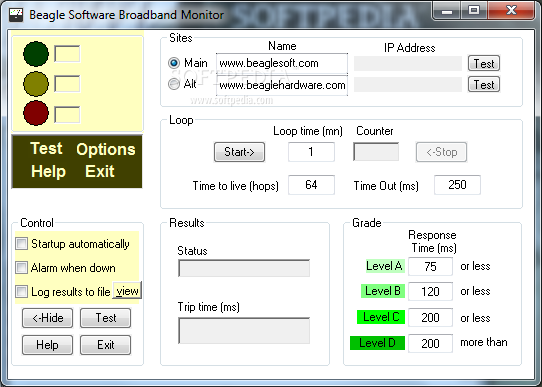Click the Beagle Software title bar icon

[x=16, y=15]
